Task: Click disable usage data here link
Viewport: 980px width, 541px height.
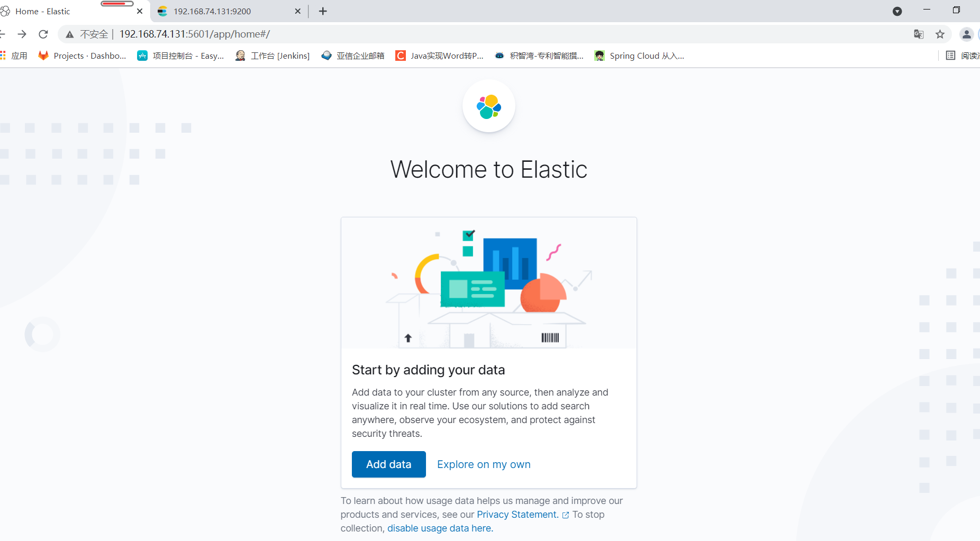Action: pyautogui.click(x=440, y=528)
